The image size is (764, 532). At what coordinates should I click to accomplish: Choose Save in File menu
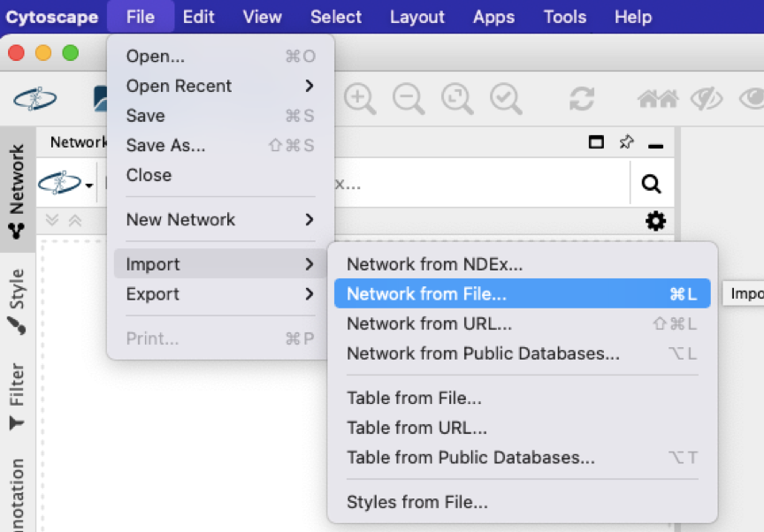(220, 116)
